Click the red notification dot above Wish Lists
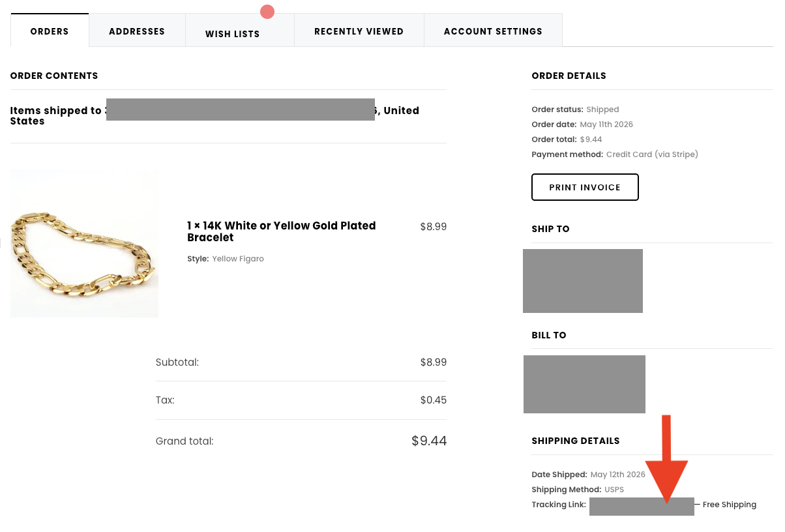Image resolution: width=785 pixels, height=532 pixels. 267,12
